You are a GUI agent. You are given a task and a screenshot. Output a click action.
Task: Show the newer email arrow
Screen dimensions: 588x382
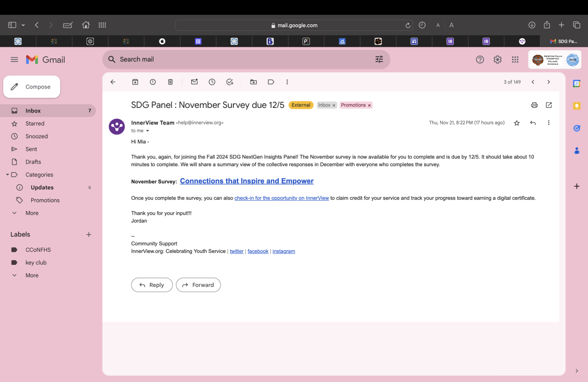coord(533,82)
